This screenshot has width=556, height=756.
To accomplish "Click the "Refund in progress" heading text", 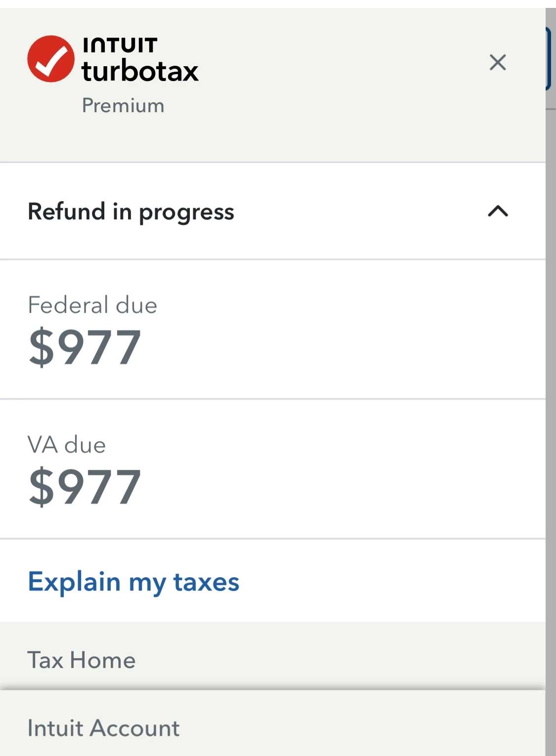I will 131,211.
